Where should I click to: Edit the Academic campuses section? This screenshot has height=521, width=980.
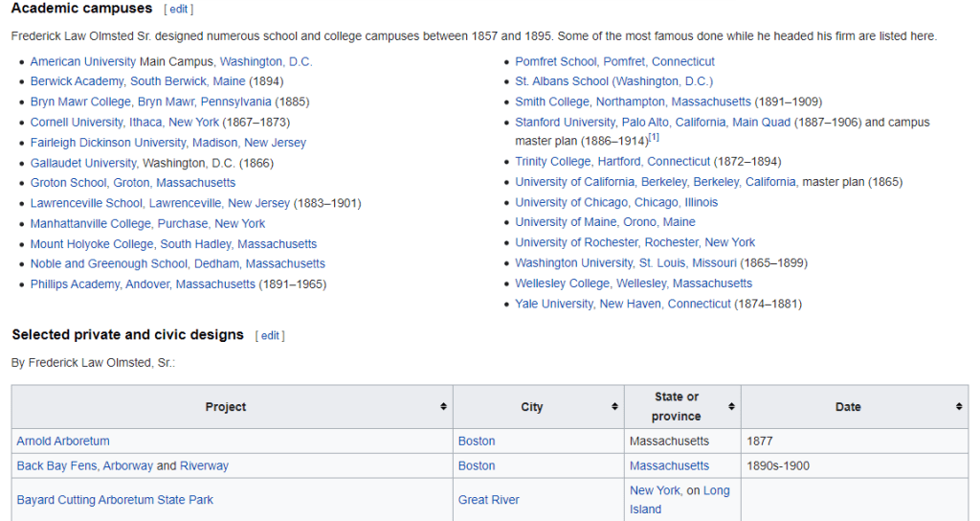click(178, 10)
